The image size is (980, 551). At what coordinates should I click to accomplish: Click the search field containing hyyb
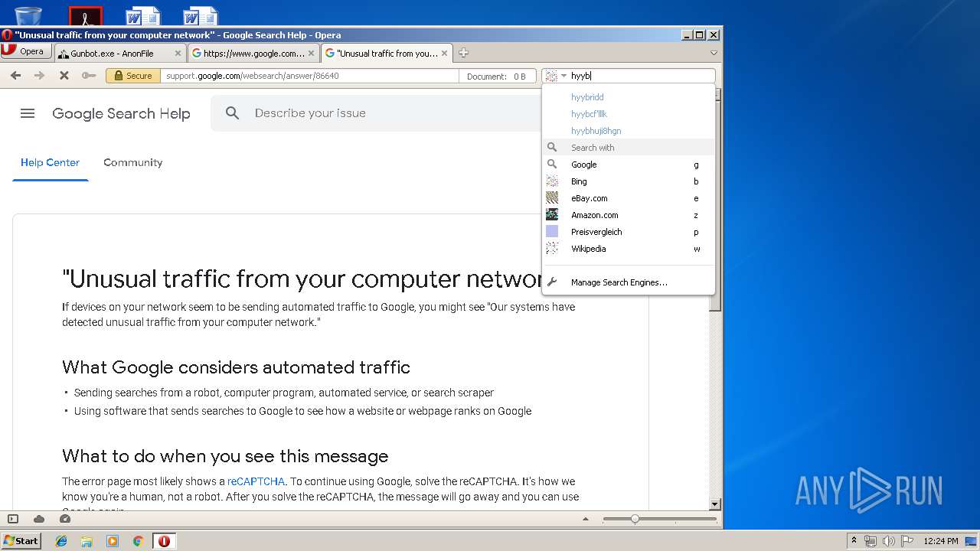click(x=641, y=76)
